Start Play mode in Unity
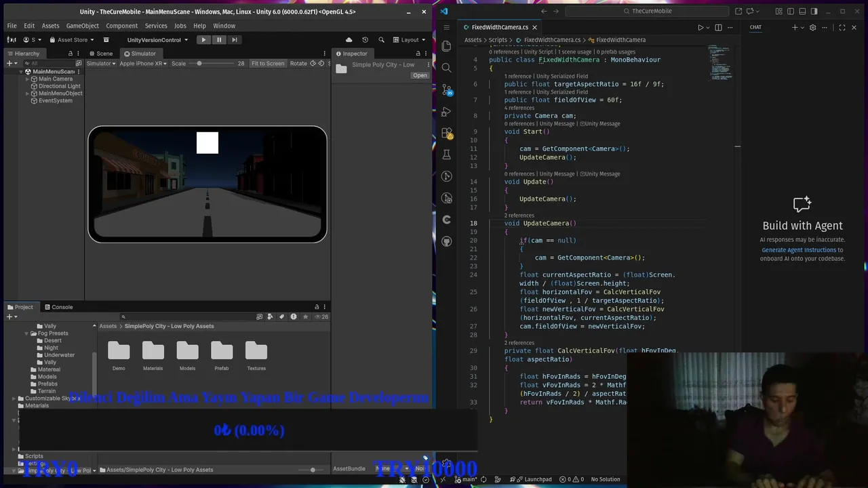Screen dimensions: 868x488 [203, 40]
